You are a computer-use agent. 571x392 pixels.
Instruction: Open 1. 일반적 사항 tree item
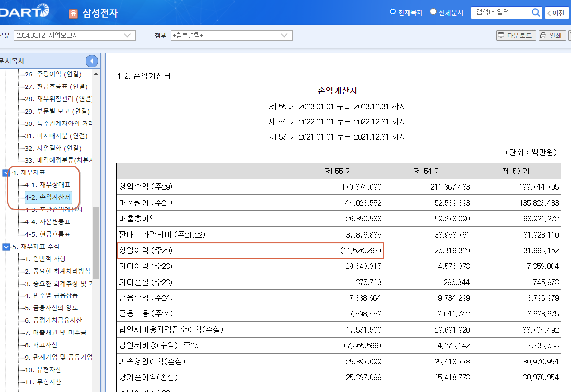45,259
